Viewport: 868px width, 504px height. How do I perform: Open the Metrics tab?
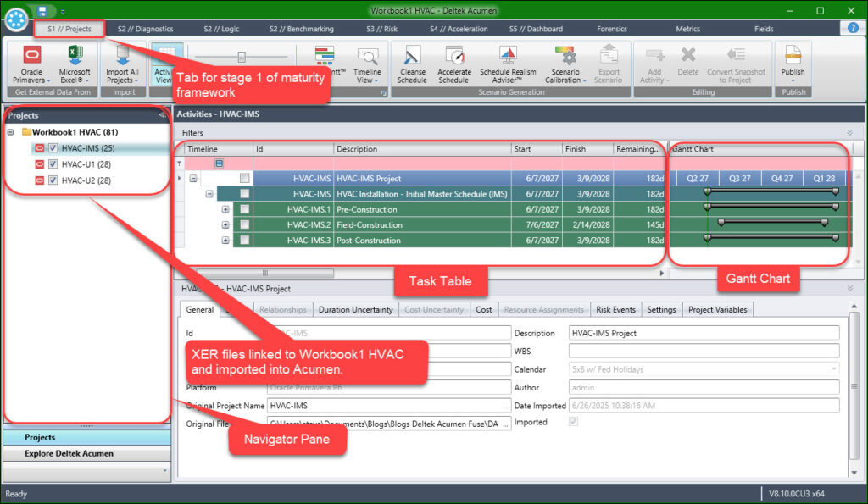pyautogui.click(x=687, y=29)
